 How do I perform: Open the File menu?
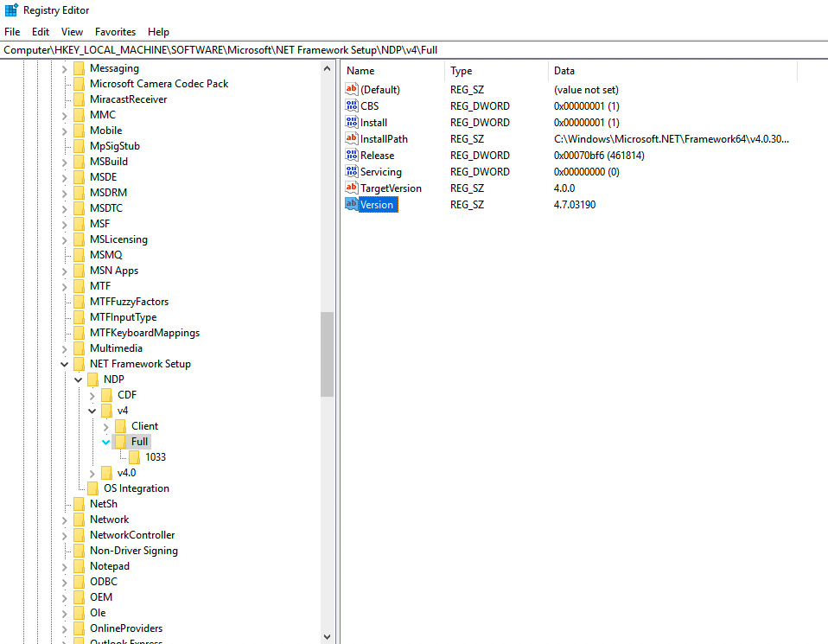[x=12, y=32]
